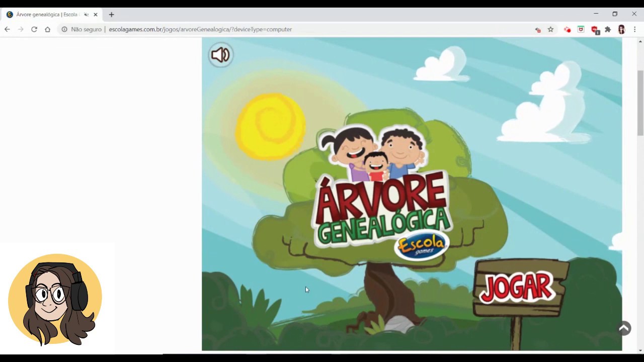Open a new browser tab

[111, 15]
